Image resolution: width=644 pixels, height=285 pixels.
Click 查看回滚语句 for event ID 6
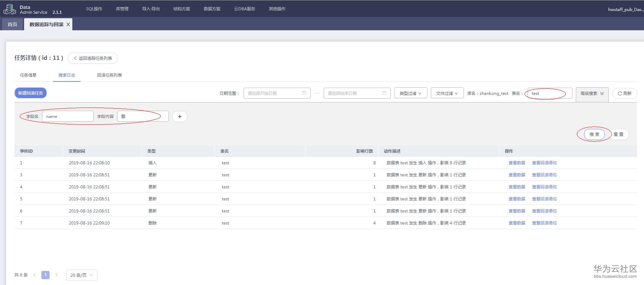click(544, 211)
